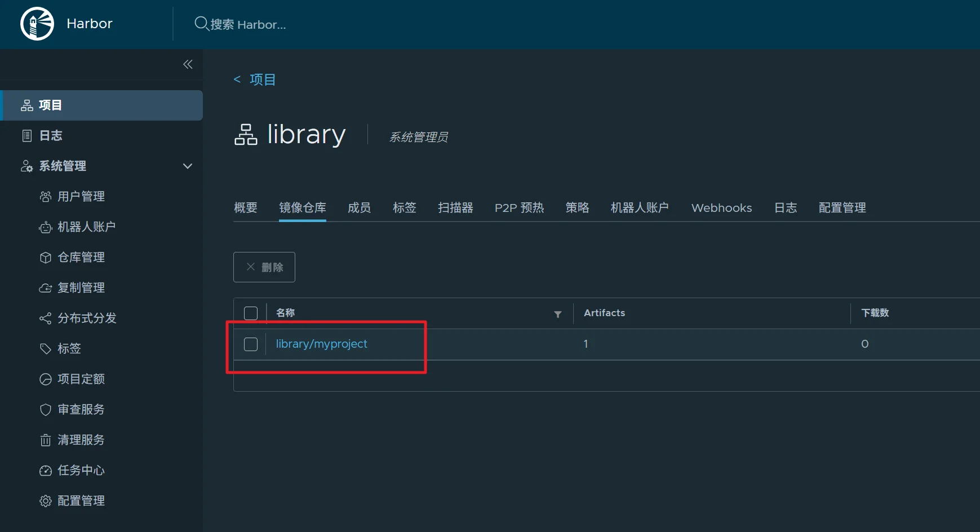Open 分布式分发 in the sidebar
980x532 pixels.
pos(87,318)
